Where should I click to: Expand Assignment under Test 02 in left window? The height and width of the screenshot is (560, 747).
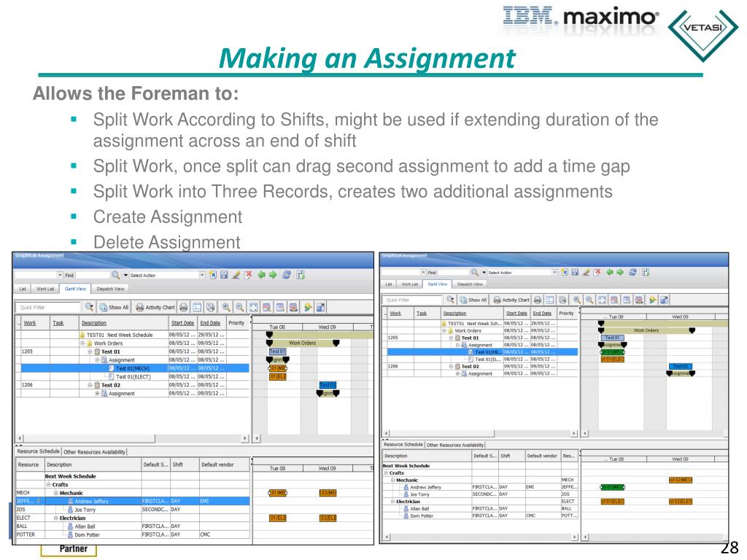pos(97,394)
